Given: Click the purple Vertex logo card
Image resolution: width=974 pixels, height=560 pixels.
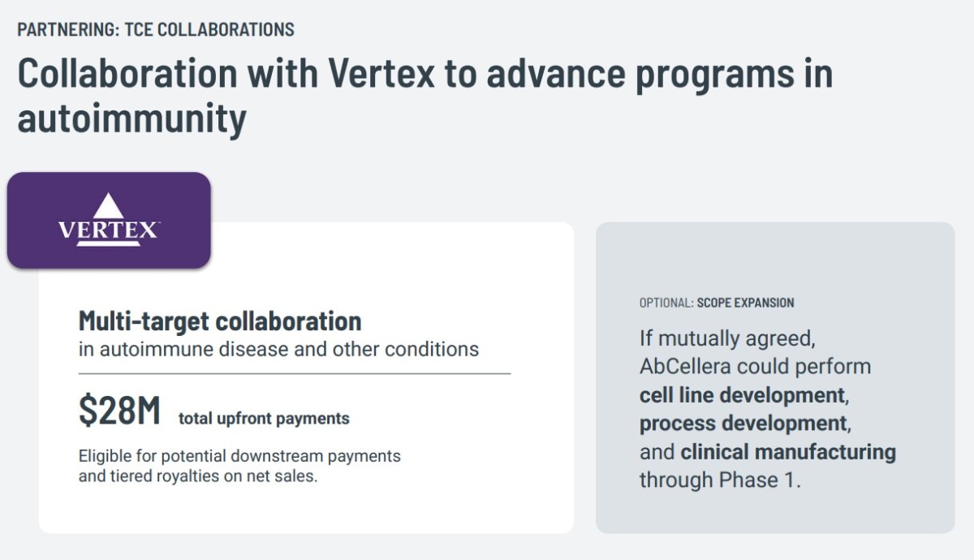Looking at the screenshot, I should [x=109, y=220].
